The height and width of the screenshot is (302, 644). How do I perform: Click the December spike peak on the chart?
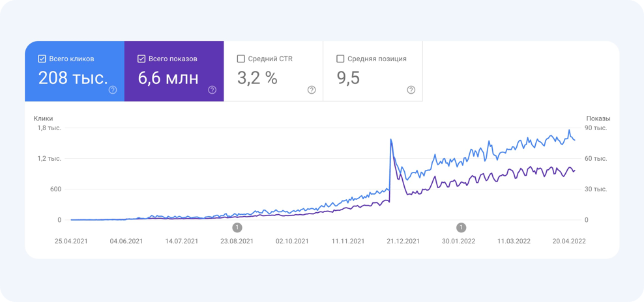coord(390,139)
